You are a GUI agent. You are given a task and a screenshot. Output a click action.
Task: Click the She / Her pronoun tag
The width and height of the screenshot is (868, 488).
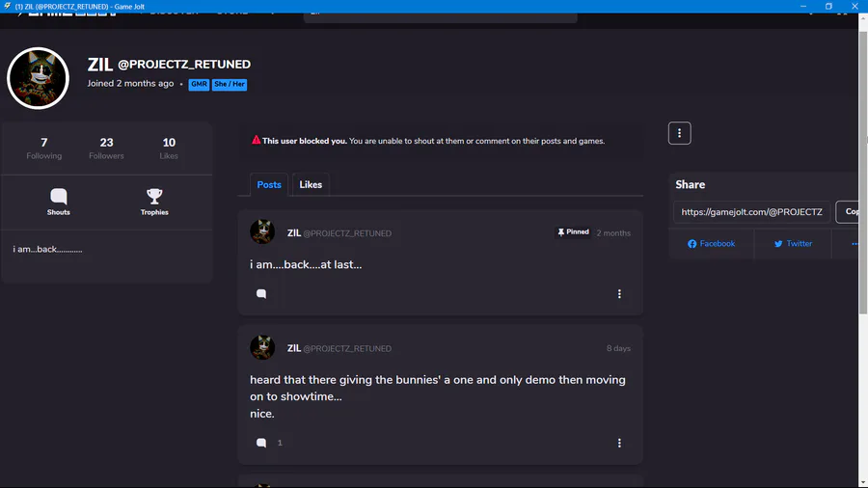(x=230, y=84)
